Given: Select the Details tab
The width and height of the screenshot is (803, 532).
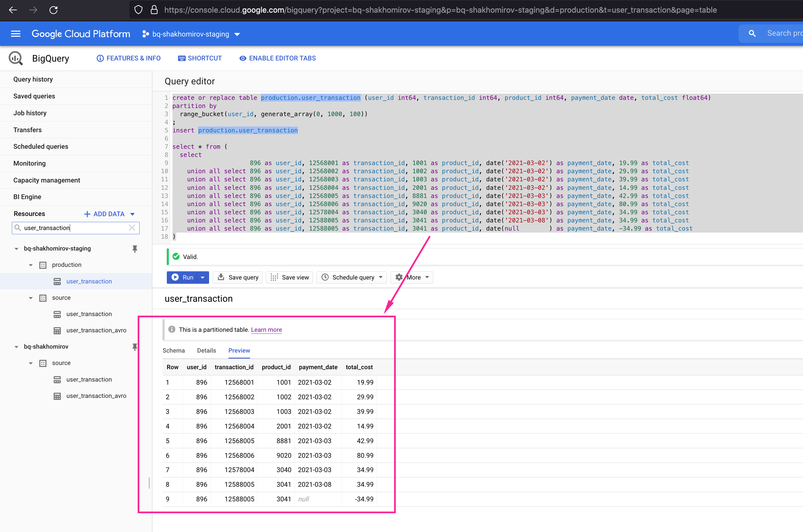Looking at the screenshot, I should tap(206, 350).
